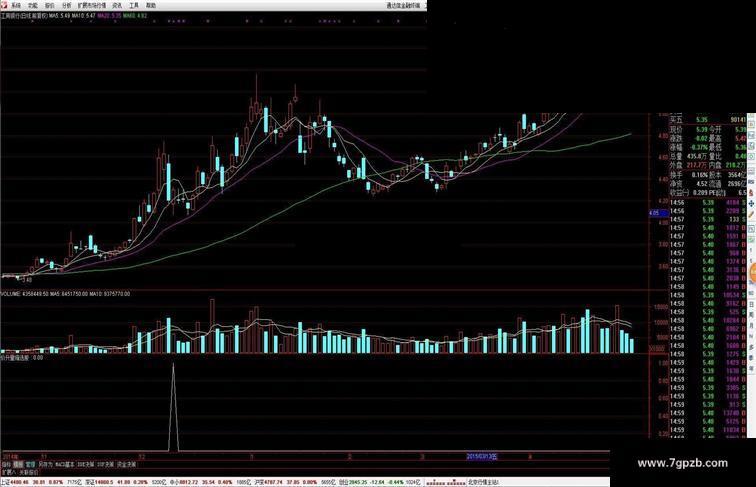Select 多 option in right sidebar

751,347
